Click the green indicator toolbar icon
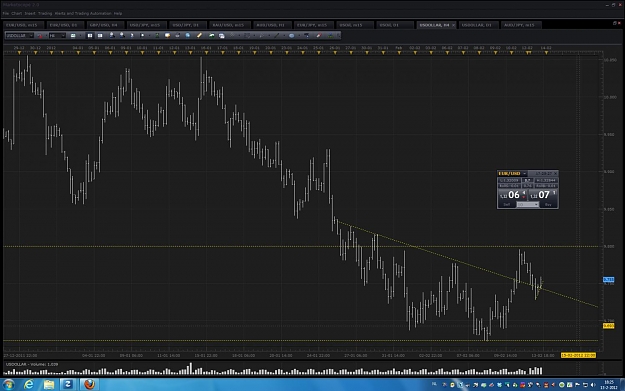This screenshot has height=391, width=625. pyautogui.click(x=157, y=35)
